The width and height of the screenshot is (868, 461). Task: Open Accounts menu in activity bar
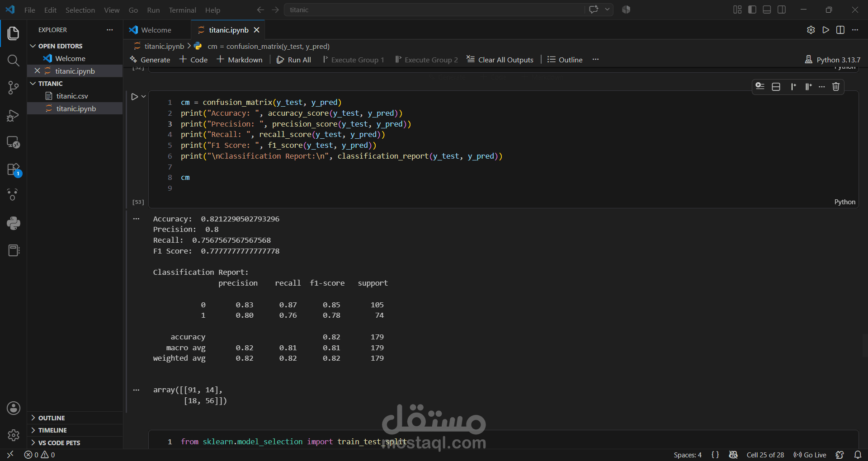point(13,408)
